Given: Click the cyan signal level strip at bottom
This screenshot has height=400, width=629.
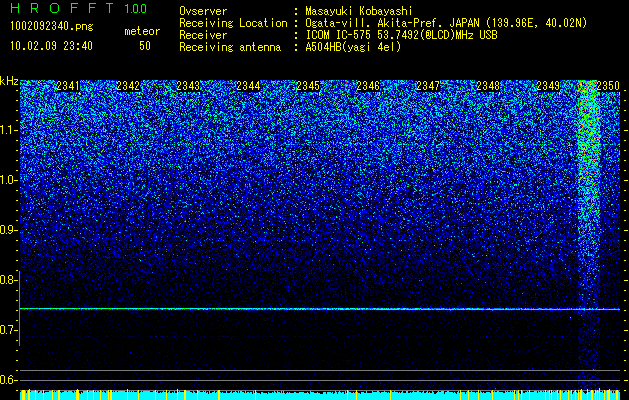Looking at the screenshot, I should 320,395.
